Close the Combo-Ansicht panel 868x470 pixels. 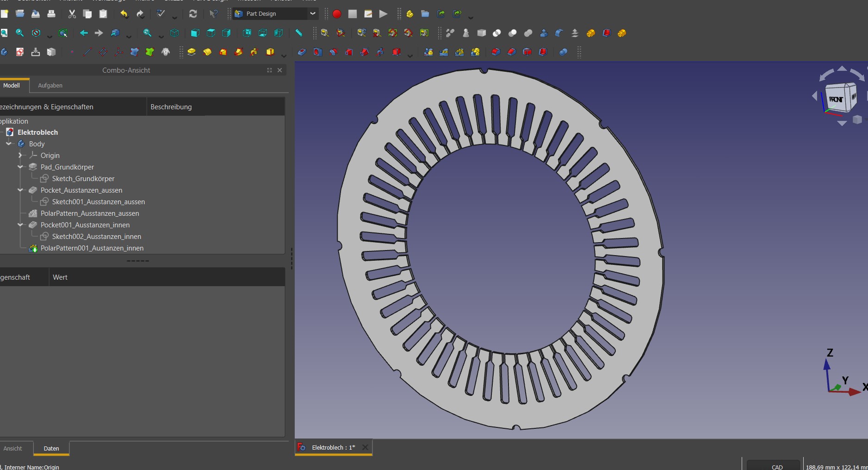pyautogui.click(x=279, y=70)
